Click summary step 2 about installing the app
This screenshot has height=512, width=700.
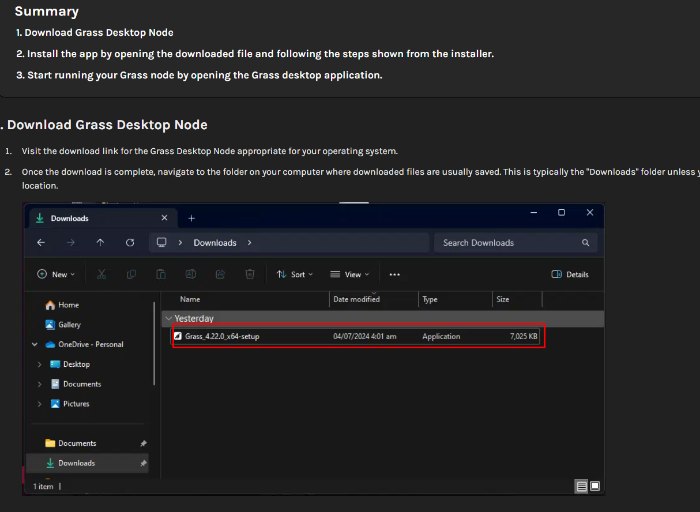(255, 54)
